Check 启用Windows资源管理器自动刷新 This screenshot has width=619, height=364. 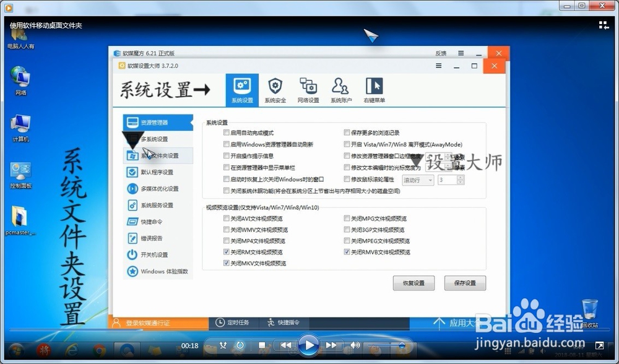coord(226,144)
